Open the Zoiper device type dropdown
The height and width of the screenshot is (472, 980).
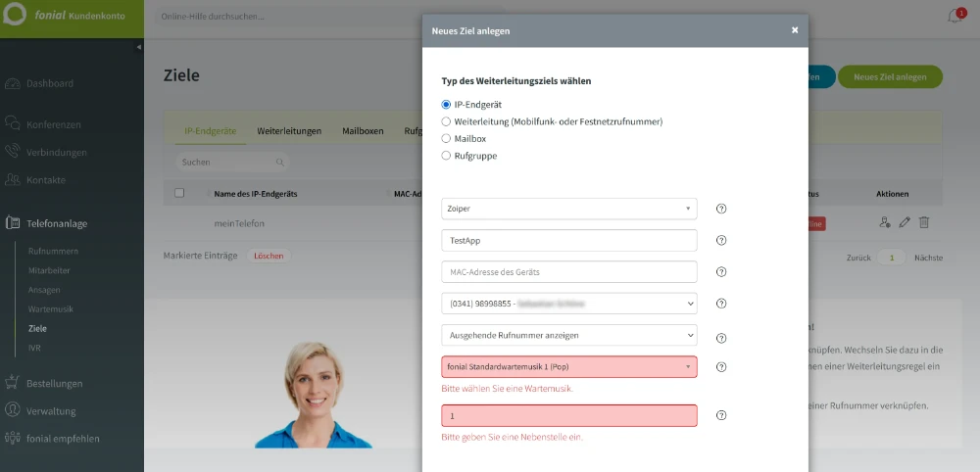pos(569,209)
